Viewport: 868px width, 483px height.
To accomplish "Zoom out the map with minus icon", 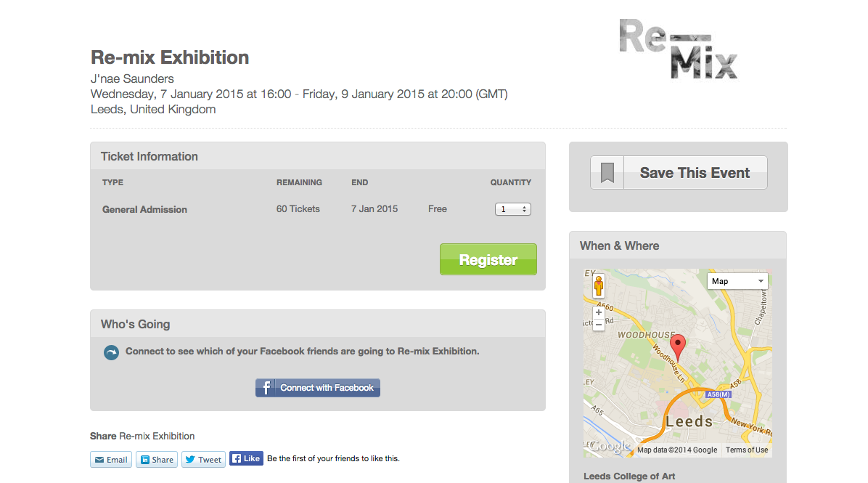I will tap(599, 325).
